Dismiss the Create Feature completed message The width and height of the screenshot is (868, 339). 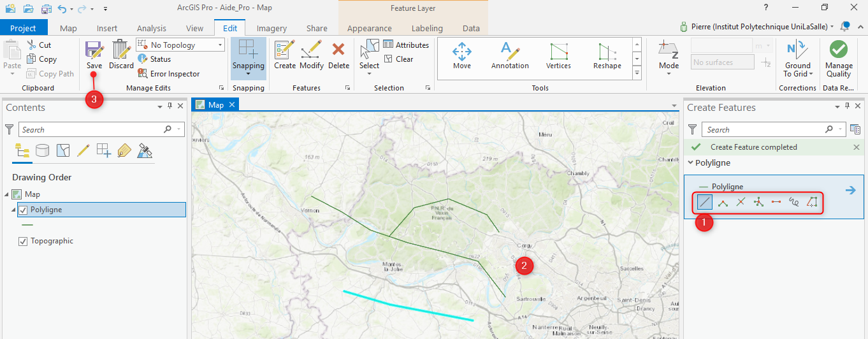[x=857, y=147]
